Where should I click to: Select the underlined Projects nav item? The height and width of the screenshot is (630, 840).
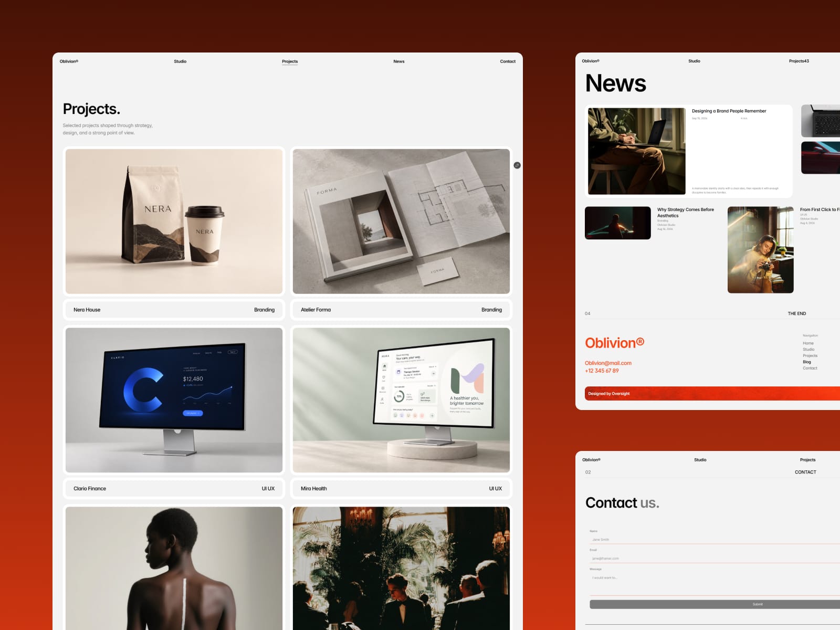tap(290, 61)
